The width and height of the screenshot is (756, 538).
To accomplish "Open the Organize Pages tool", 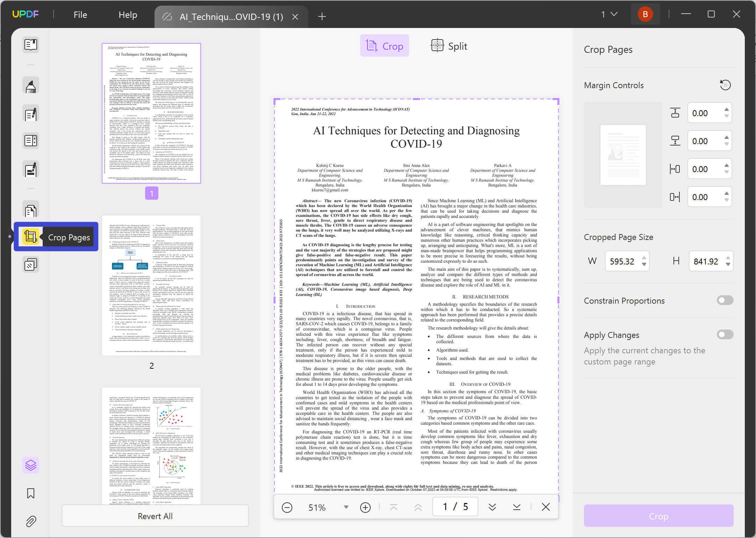I will [x=31, y=141].
